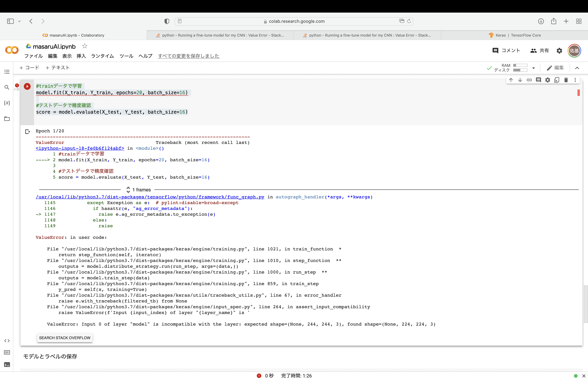
Task: Open the code snippets panel
Action: [x=7, y=341]
